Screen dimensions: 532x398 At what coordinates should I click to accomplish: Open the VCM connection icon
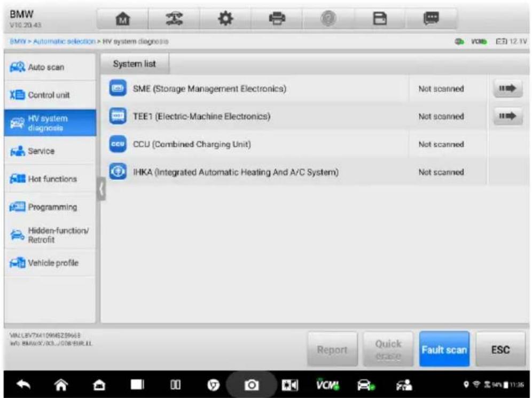point(327,385)
